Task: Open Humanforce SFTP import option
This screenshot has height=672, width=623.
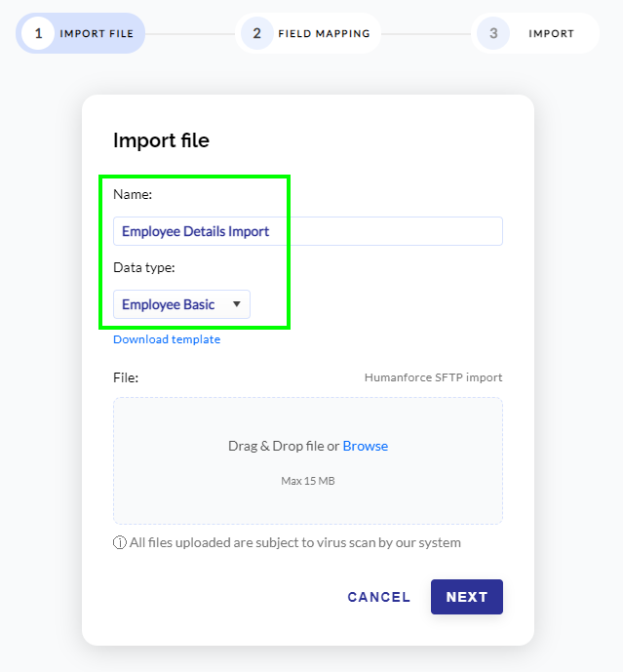Action: pyautogui.click(x=433, y=377)
